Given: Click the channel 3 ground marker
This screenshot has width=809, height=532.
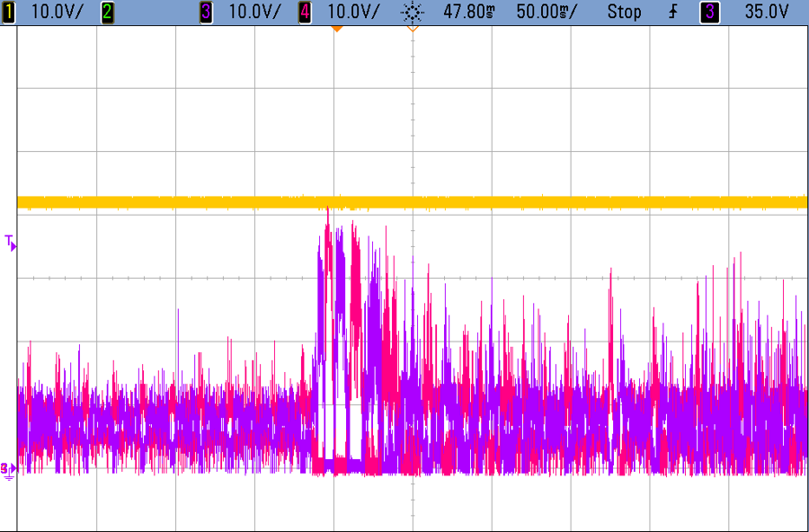Looking at the screenshot, I should [x=7, y=466].
